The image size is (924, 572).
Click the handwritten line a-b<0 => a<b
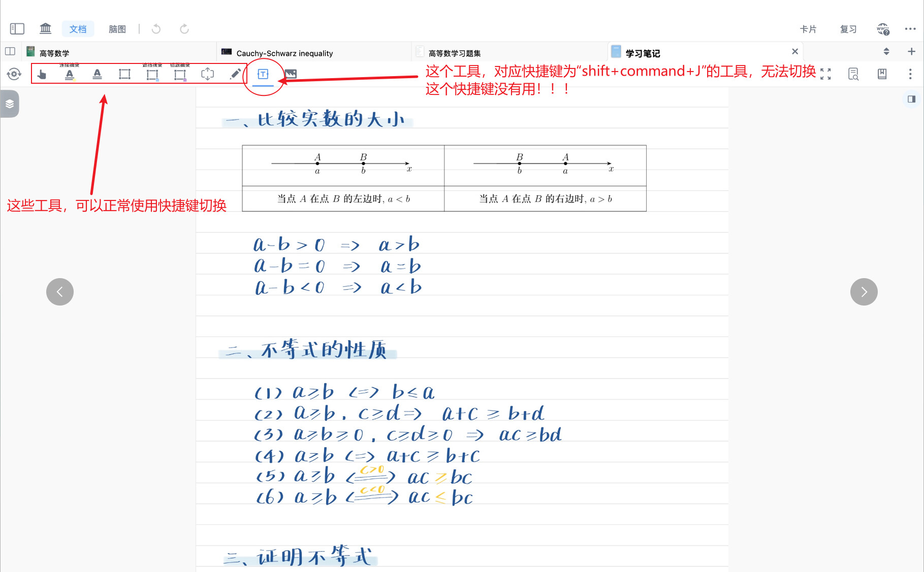338,287
